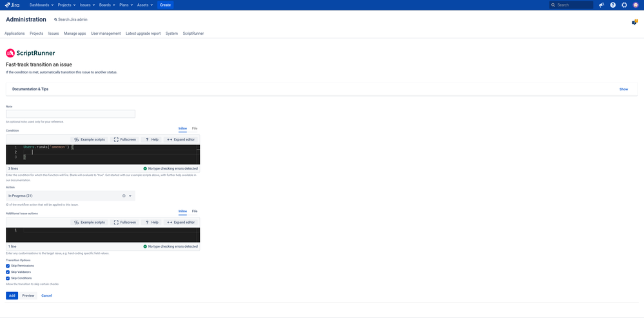Click the '3 lines' status text
Image resolution: width=644 pixels, height=318 pixels.
(13, 168)
